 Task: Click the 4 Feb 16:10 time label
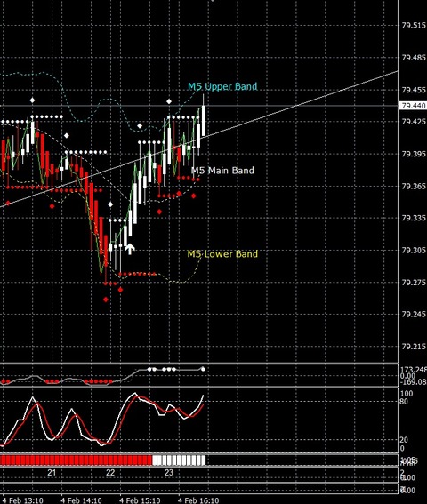tap(198, 500)
